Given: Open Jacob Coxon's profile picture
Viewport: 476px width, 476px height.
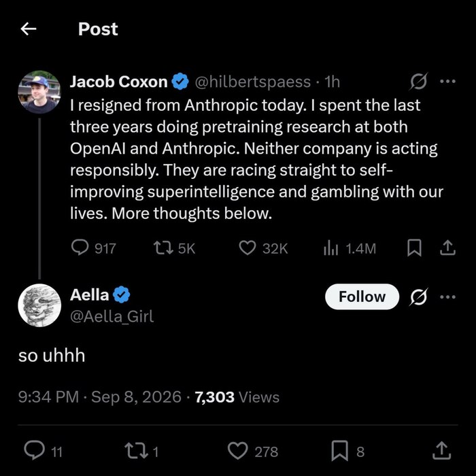Looking at the screenshot, I should tap(39, 92).
